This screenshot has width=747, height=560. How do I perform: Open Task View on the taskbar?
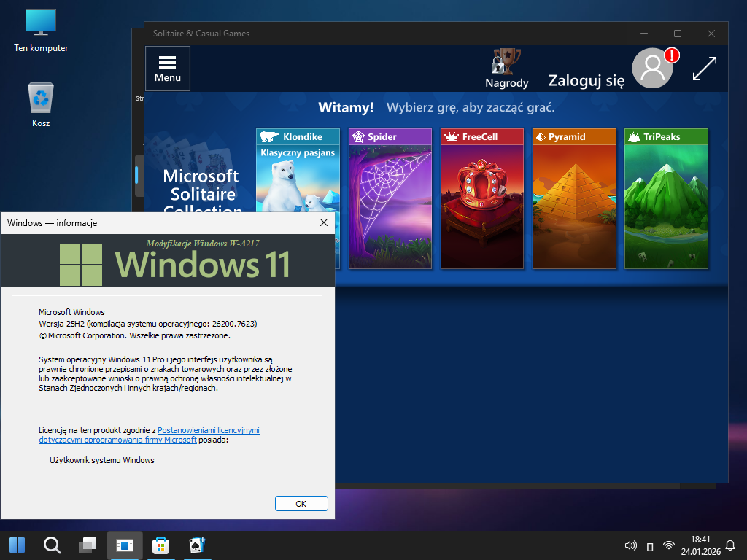point(88,545)
